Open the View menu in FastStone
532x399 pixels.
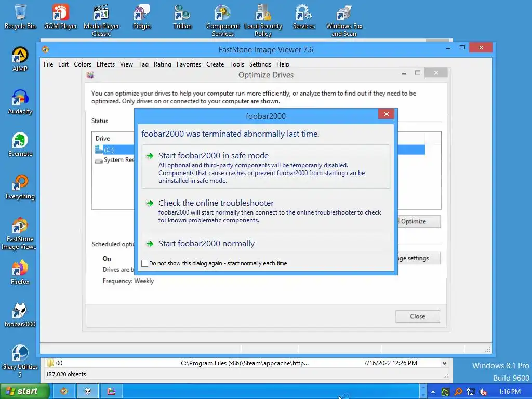click(126, 64)
